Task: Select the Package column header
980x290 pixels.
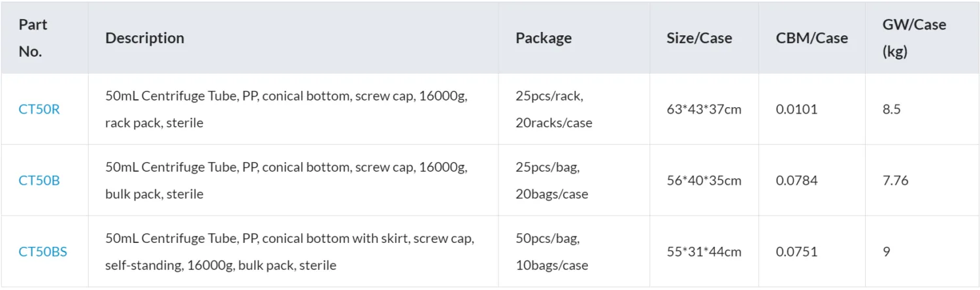Action: pyautogui.click(x=543, y=38)
